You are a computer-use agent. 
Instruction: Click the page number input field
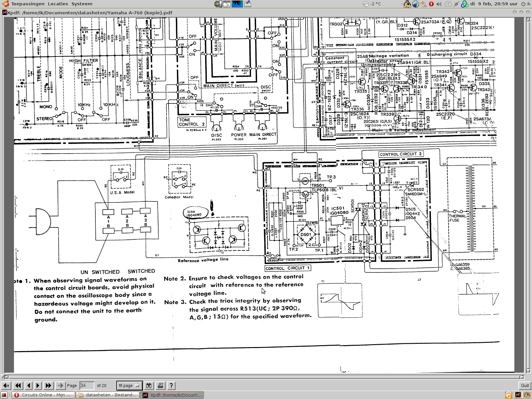[x=86, y=385]
